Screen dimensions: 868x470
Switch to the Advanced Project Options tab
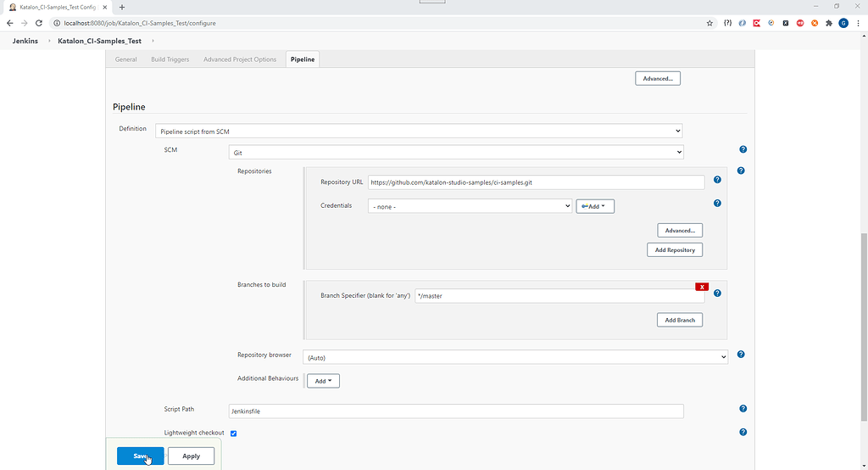(240, 59)
